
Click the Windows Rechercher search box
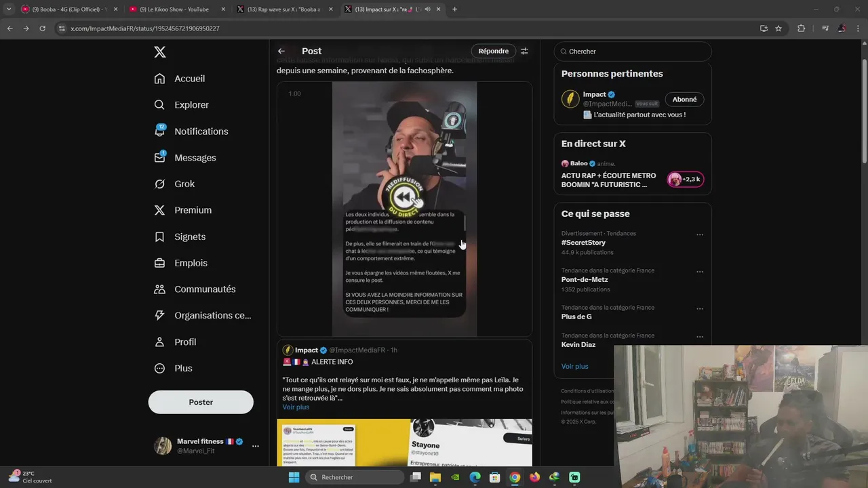point(354,477)
